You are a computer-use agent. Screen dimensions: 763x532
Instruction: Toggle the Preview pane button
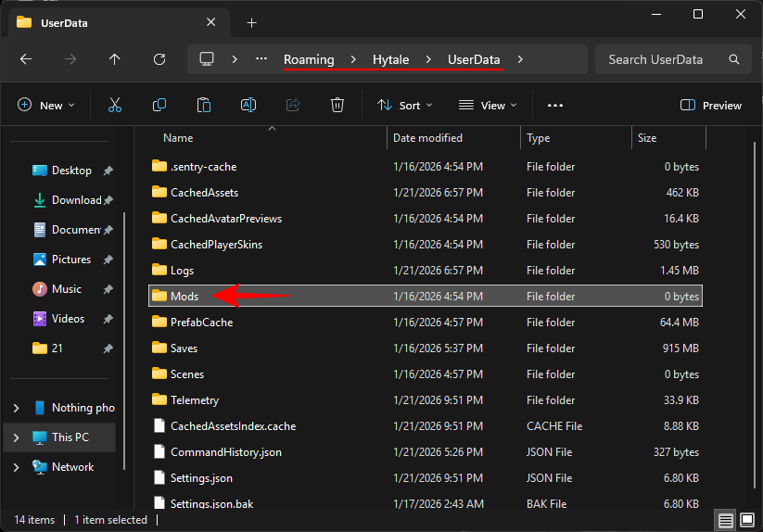click(711, 106)
